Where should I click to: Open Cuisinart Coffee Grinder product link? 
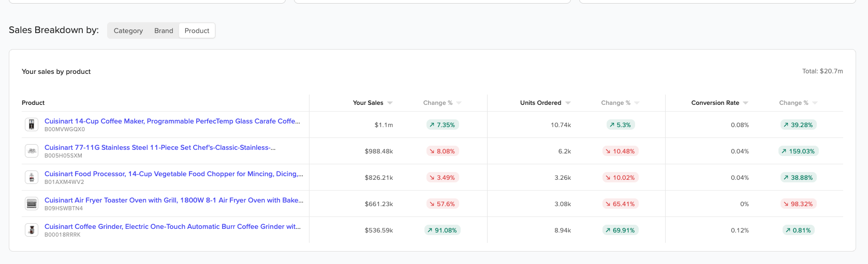tap(172, 227)
